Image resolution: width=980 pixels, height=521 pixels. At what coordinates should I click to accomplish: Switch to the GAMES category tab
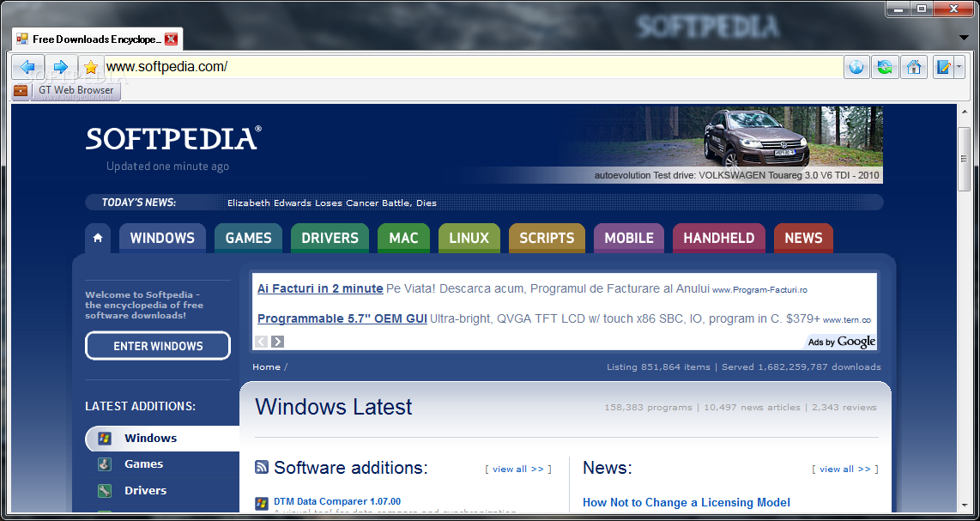(x=248, y=239)
